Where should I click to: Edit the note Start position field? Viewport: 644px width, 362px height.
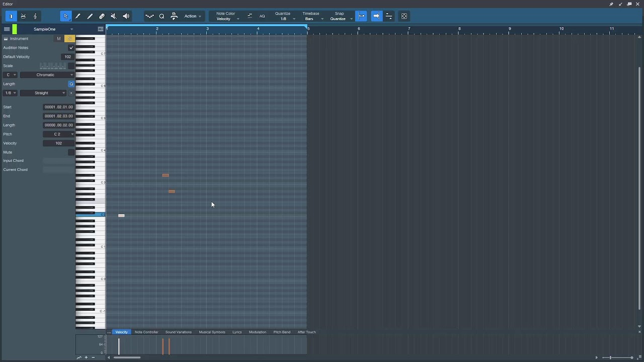point(58,107)
